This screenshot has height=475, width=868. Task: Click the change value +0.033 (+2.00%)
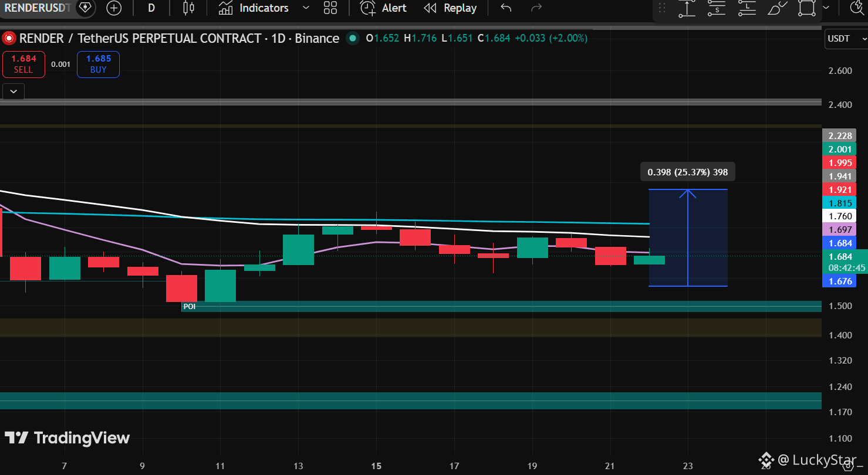[x=550, y=39]
